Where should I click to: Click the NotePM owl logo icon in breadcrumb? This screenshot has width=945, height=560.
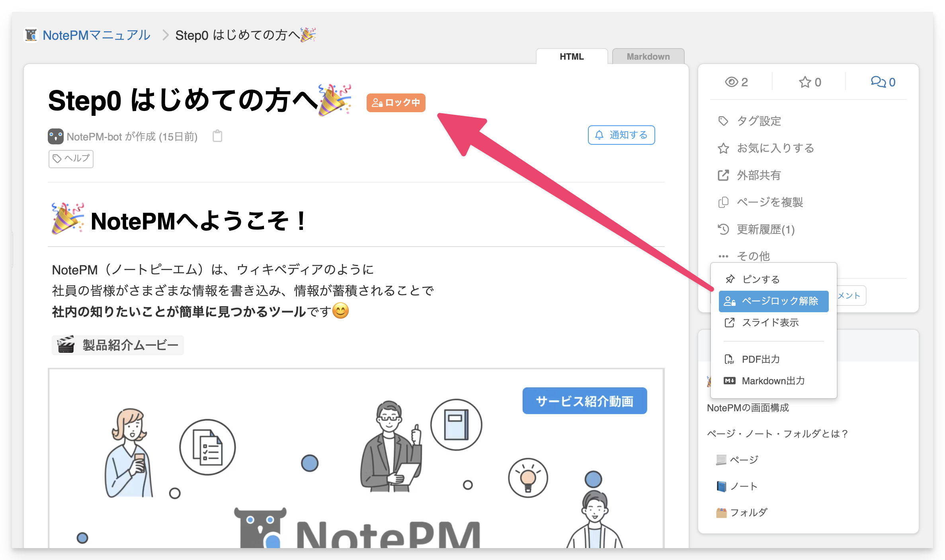(x=31, y=35)
